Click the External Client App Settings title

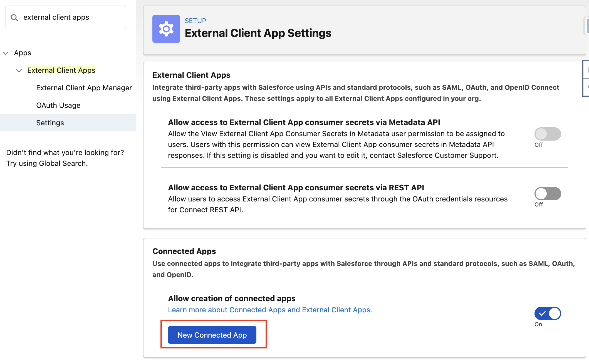(x=258, y=33)
